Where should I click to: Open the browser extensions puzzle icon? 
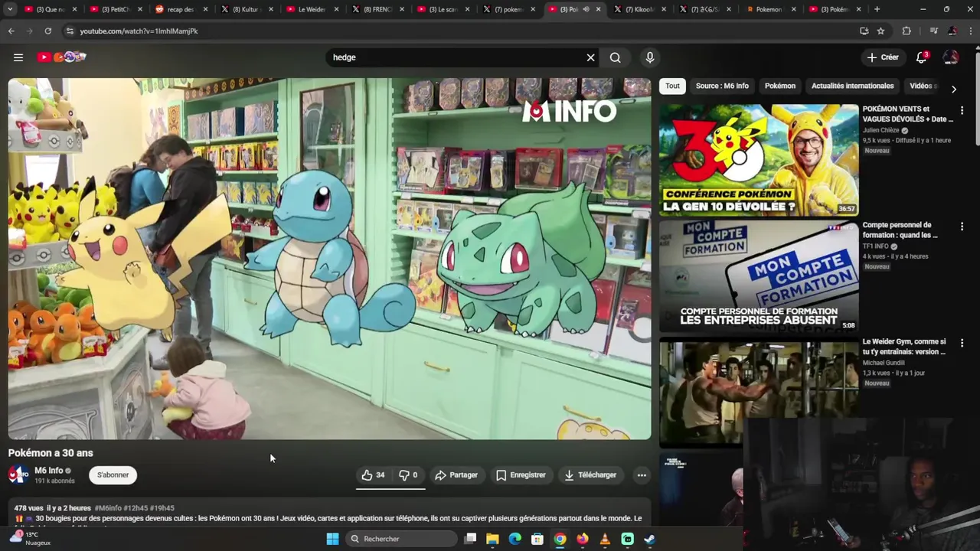pyautogui.click(x=906, y=31)
